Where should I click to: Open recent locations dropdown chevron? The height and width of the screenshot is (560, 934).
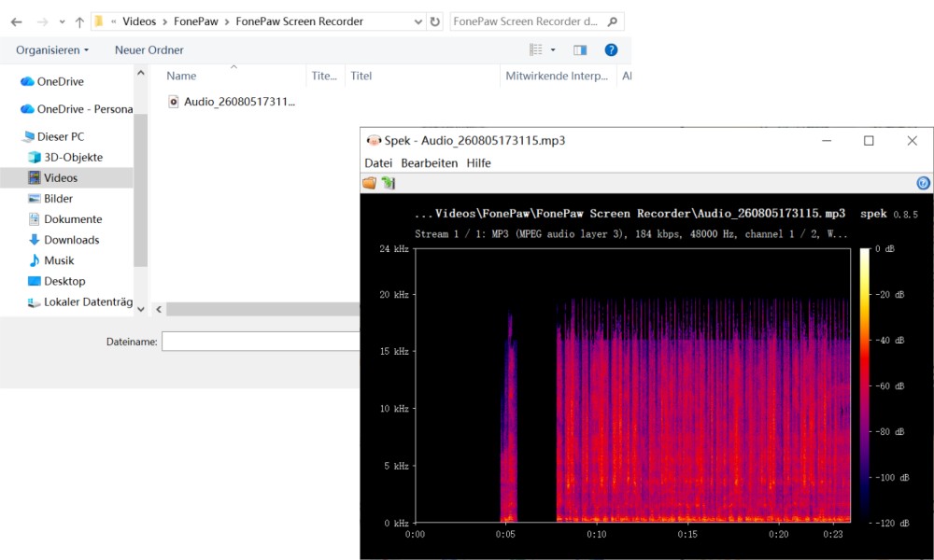(62, 22)
